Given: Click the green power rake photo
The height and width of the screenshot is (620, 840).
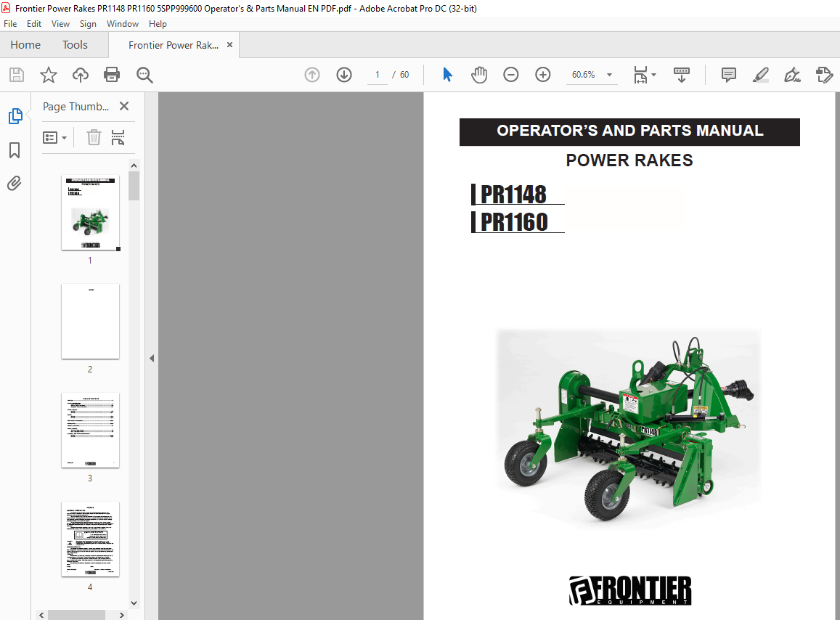Looking at the screenshot, I should click(629, 427).
